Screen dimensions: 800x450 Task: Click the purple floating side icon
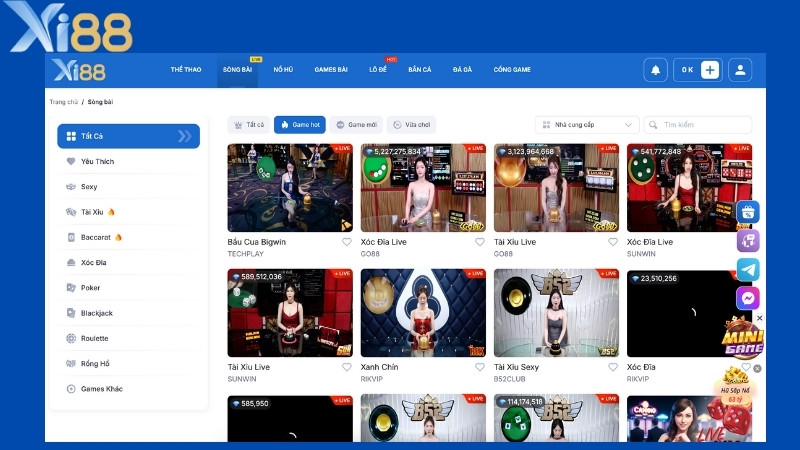[748, 241]
